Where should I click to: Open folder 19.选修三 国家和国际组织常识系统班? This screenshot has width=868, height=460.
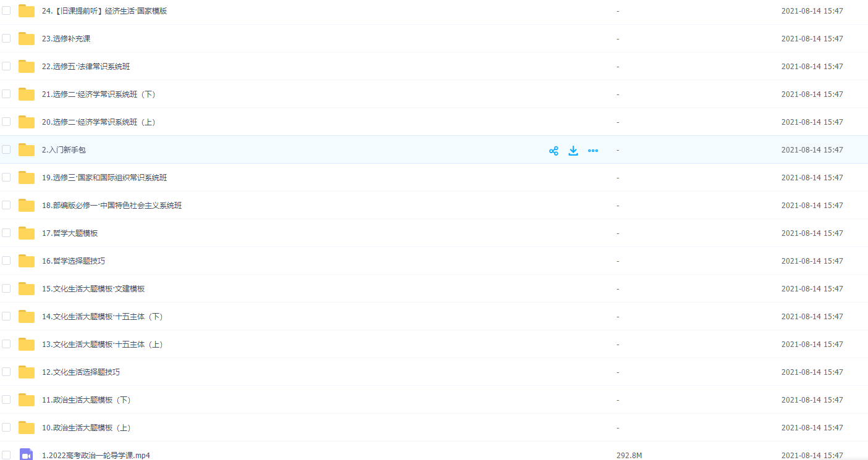pyautogui.click(x=104, y=178)
